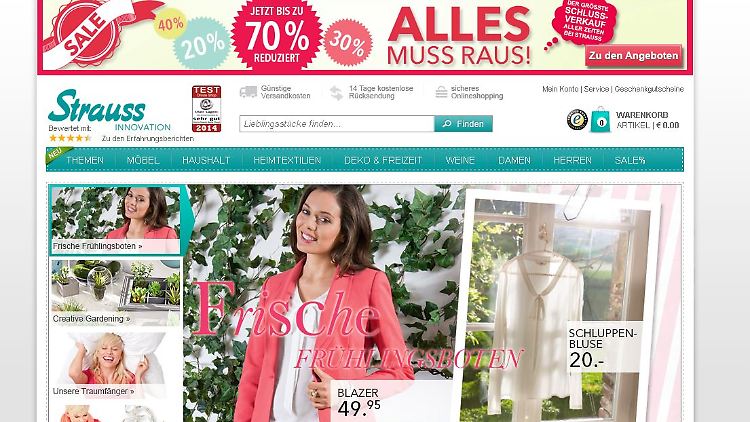Click the delivery truck Versandkosten icon
750x422 pixels.
248,92
